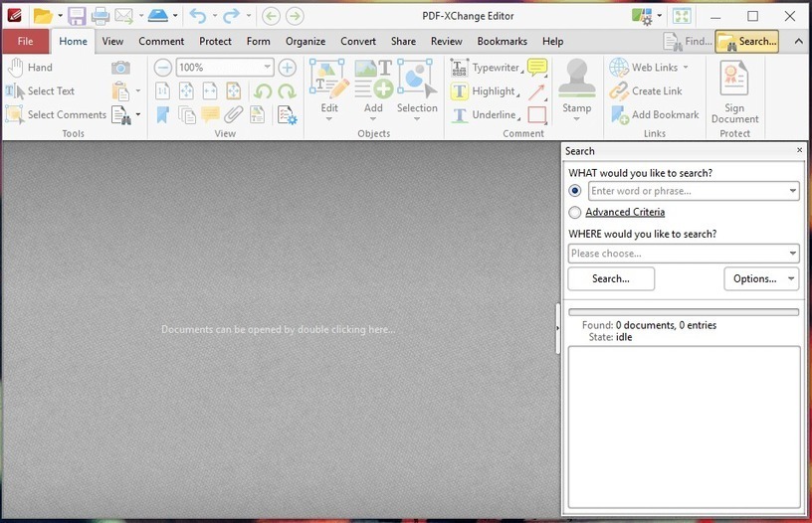Click the Zoom In plus icon
Viewport: 812px width, 523px height.
[287, 68]
